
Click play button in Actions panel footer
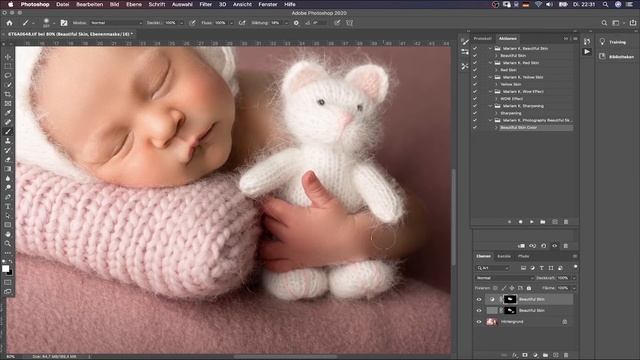point(531,222)
